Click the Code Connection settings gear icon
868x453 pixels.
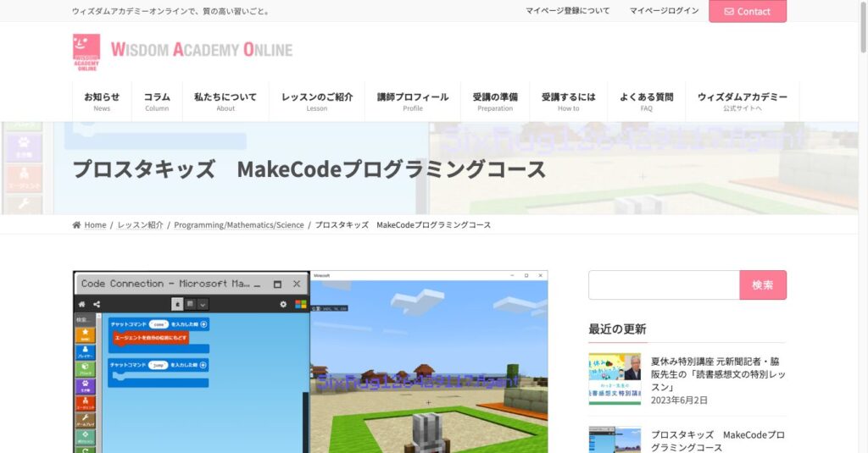[x=283, y=304]
